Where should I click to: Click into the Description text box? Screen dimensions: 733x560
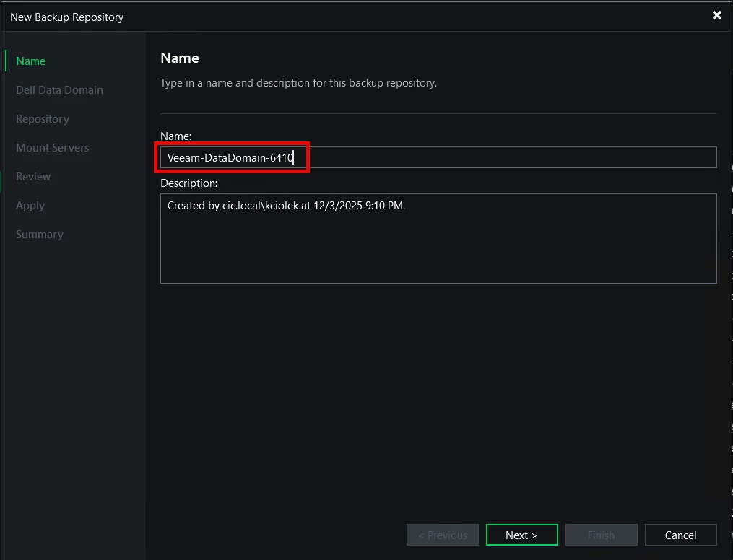coord(438,238)
